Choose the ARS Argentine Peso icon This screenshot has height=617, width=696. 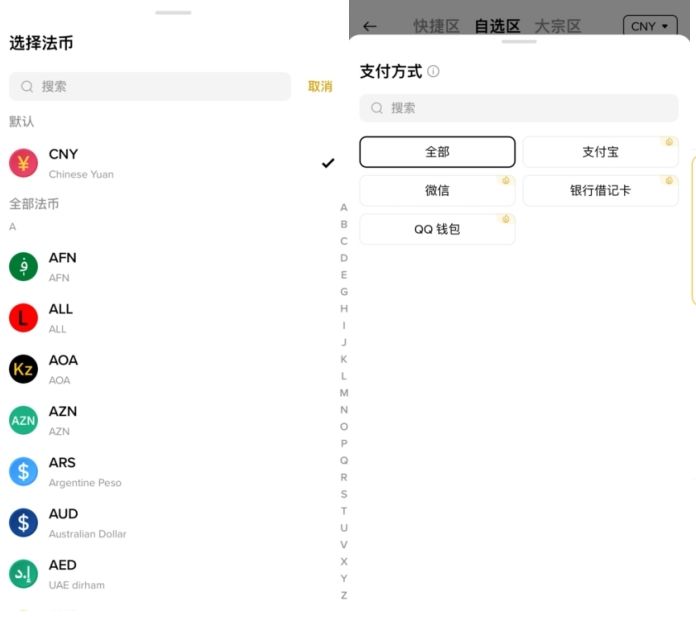(24, 472)
